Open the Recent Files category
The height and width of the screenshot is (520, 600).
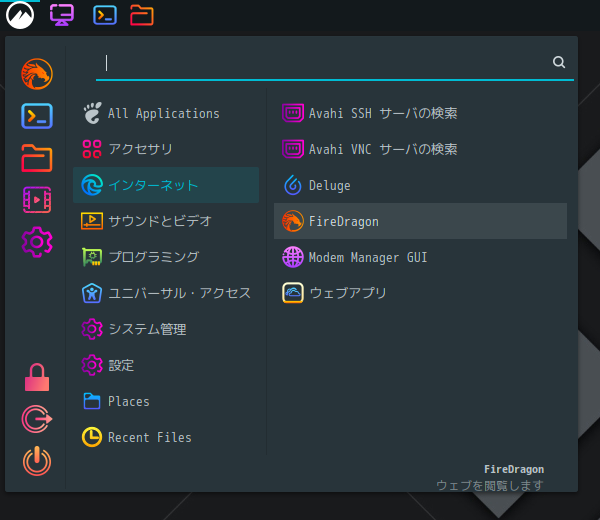pyautogui.click(x=166, y=437)
